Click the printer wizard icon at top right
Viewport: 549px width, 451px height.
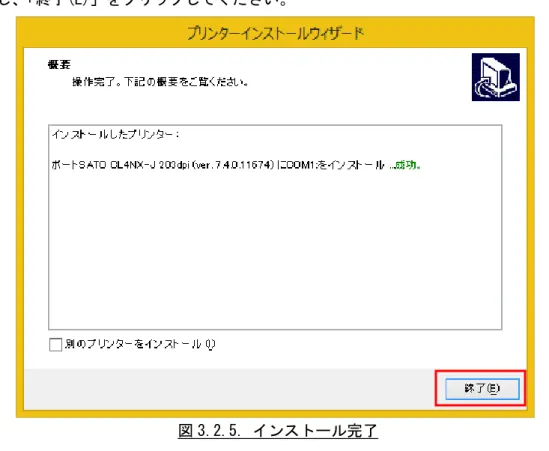(495, 77)
